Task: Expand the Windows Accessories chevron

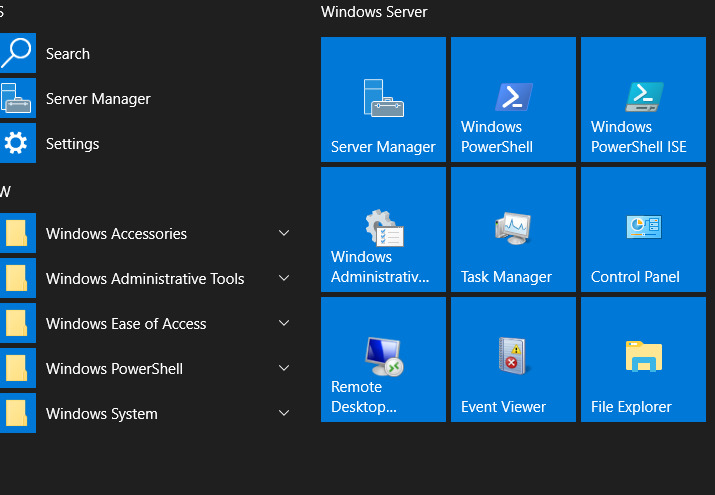Action: (284, 233)
